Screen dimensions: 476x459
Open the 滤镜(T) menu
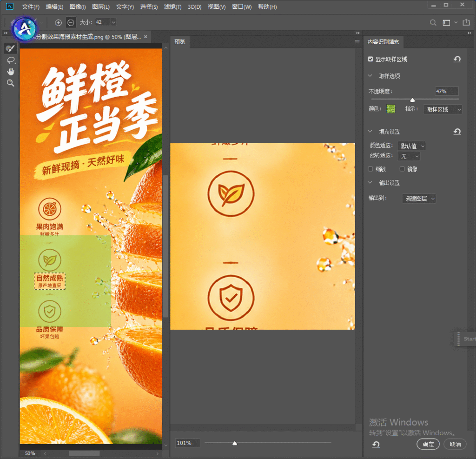tap(173, 7)
